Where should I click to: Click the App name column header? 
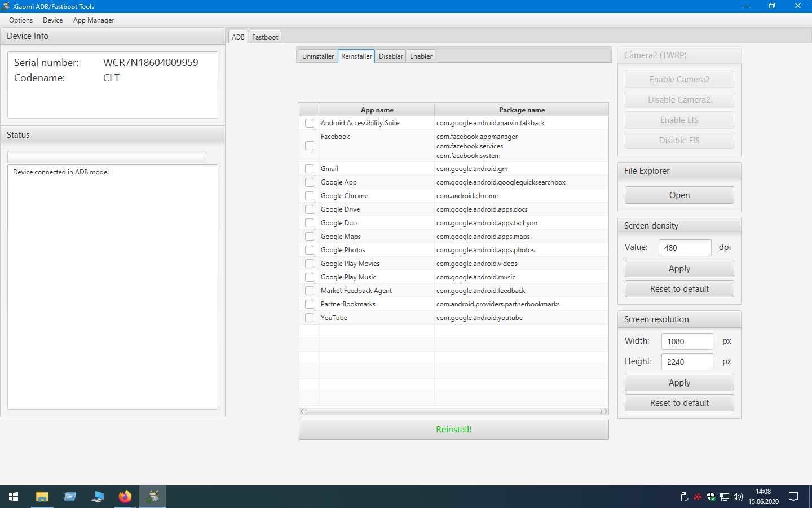point(377,110)
